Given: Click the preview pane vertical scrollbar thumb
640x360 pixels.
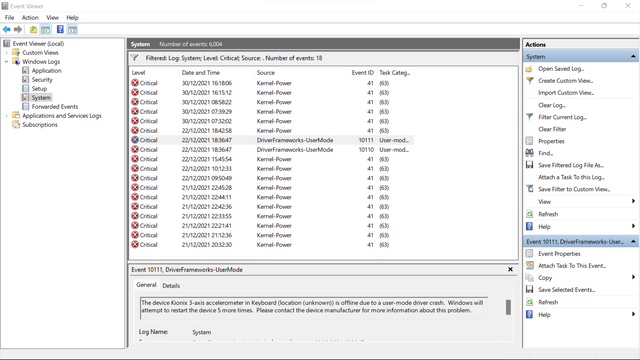Looking at the screenshot, I should (508, 307).
